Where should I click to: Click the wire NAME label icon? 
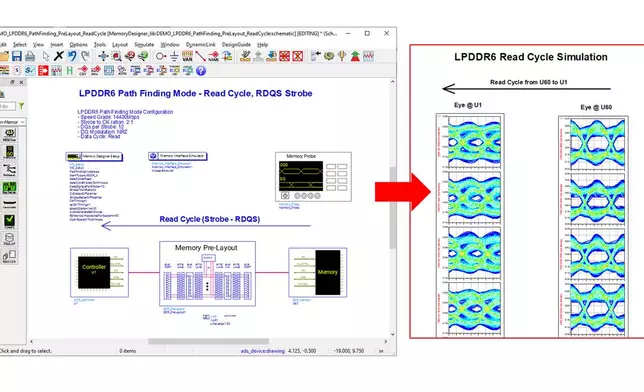point(214,56)
